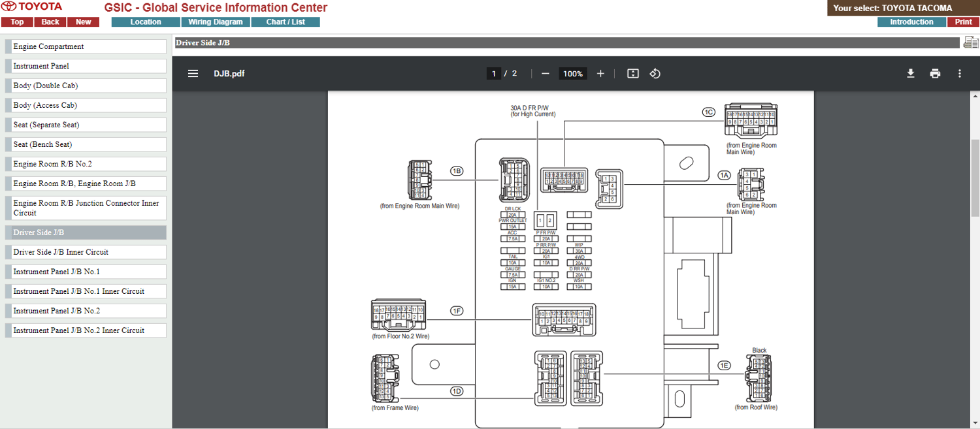
Task: Open the Wiring Diagram tab
Action: [x=215, y=22]
